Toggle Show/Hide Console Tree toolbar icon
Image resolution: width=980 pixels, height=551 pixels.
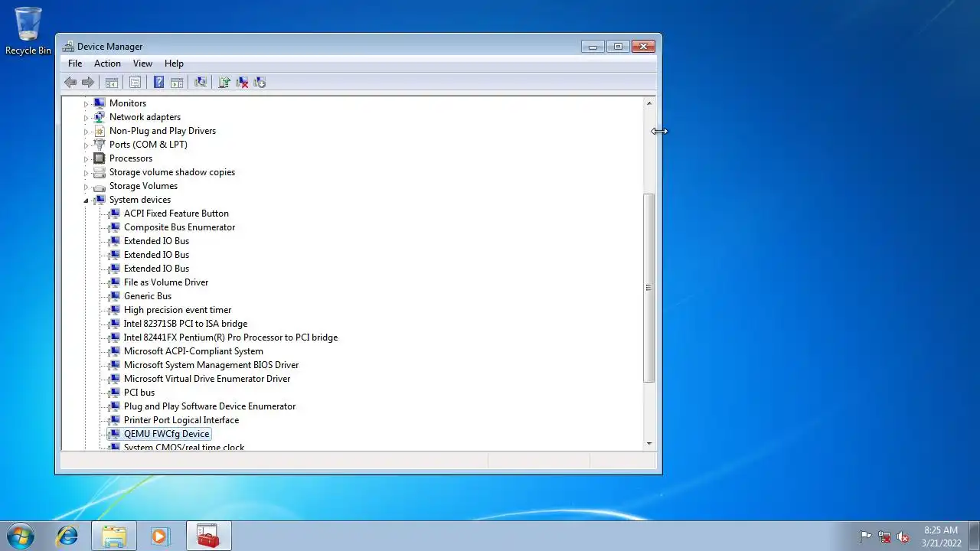coord(111,82)
